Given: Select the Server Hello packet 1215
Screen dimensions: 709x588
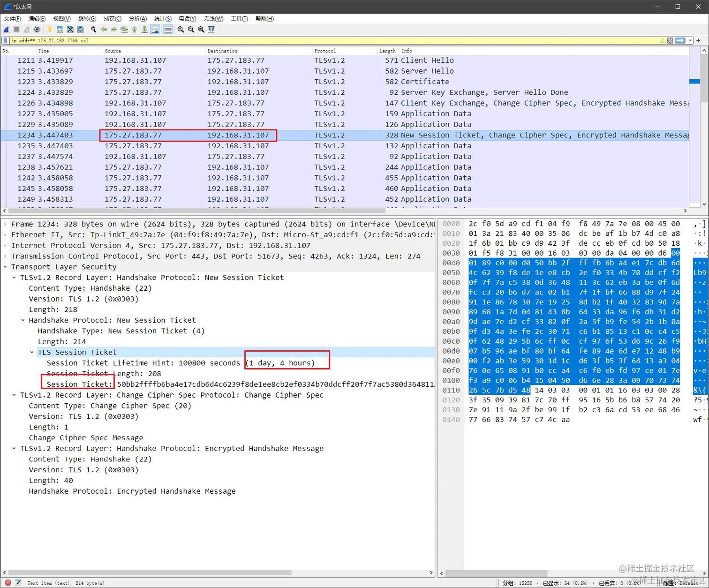Looking at the screenshot, I should pyautogui.click(x=345, y=71).
